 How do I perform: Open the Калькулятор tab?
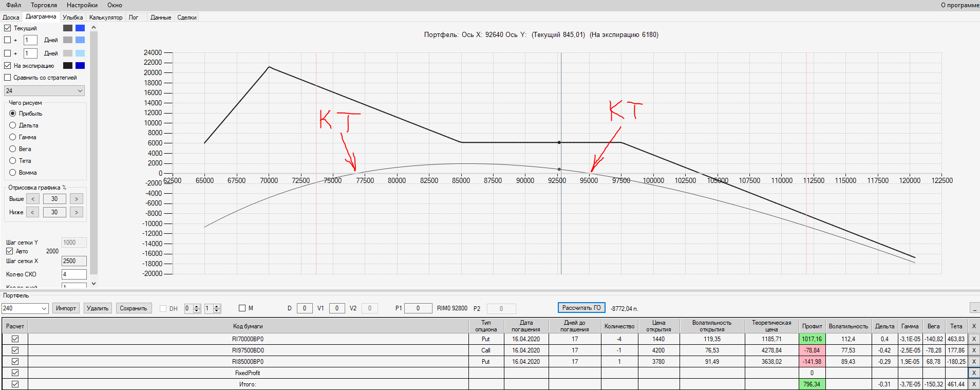coord(106,17)
